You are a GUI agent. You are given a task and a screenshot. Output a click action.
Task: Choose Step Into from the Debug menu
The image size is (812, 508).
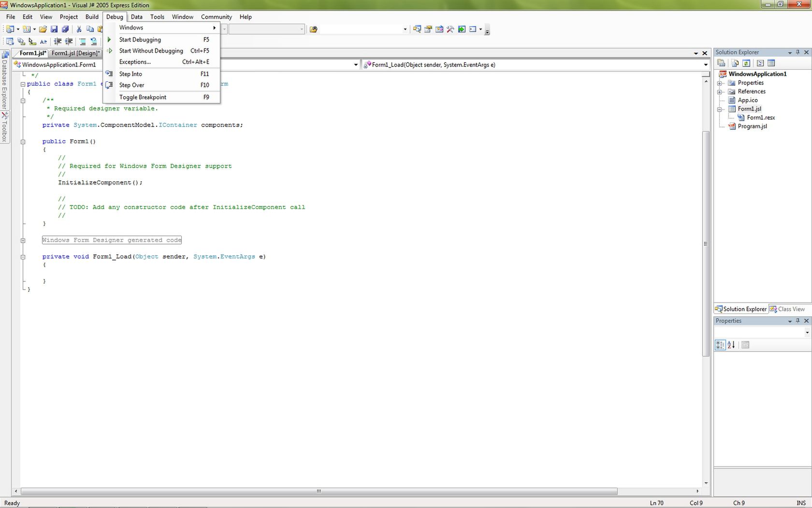coord(162,74)
